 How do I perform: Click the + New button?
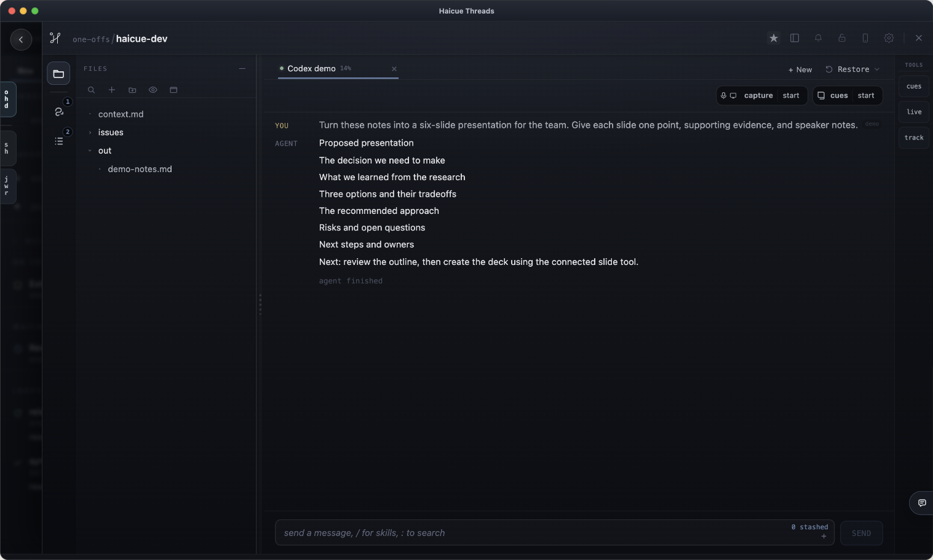(x=800, y=69)
